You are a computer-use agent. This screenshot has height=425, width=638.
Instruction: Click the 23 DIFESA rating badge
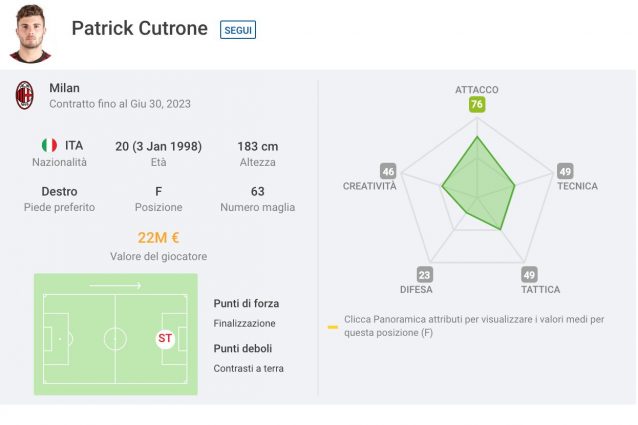(424, 275)
